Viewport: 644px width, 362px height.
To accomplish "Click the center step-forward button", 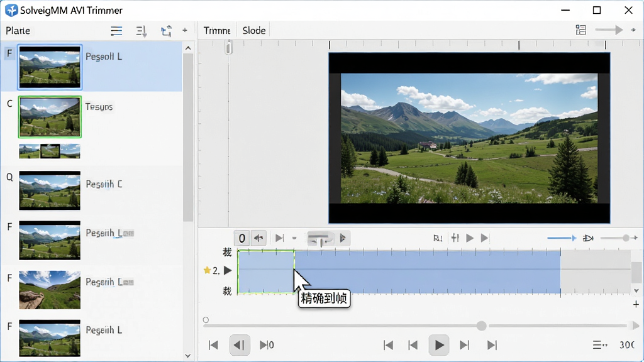I will [465, 345].
